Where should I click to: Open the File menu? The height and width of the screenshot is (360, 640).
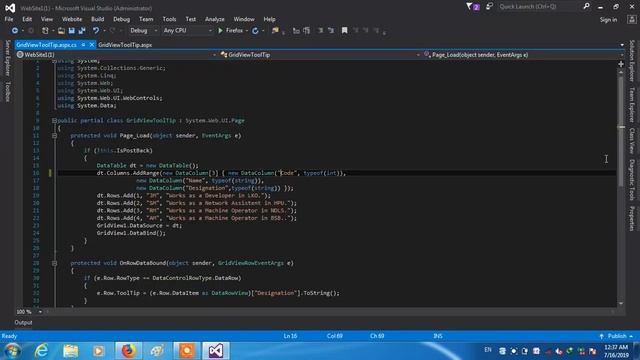[x=9, y=19]
